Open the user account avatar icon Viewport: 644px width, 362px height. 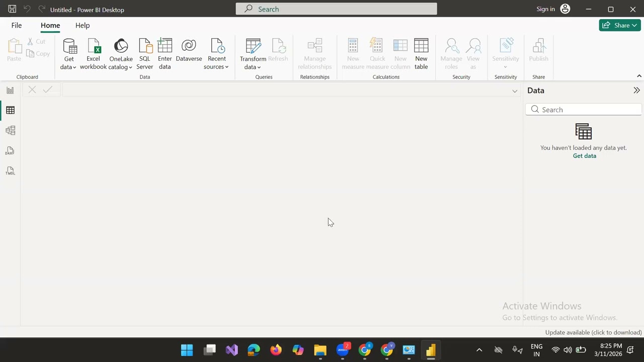pyautogui.click(x=565, y=9)
